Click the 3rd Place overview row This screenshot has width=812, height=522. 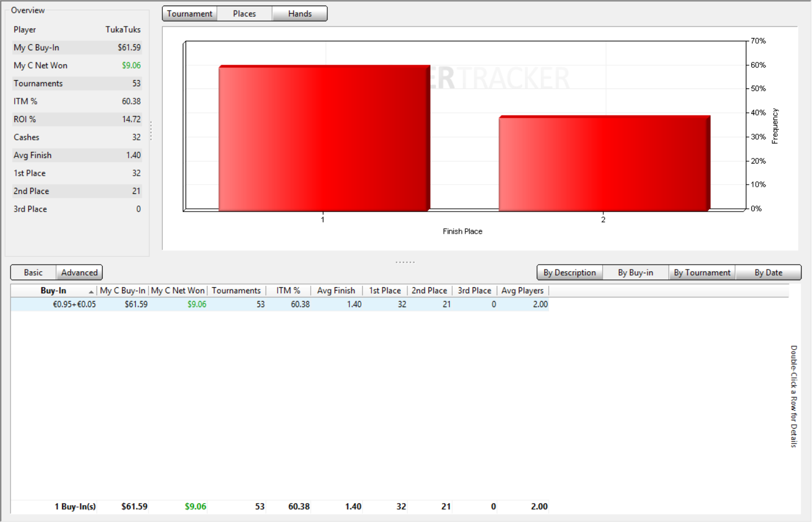click(77, 209)
